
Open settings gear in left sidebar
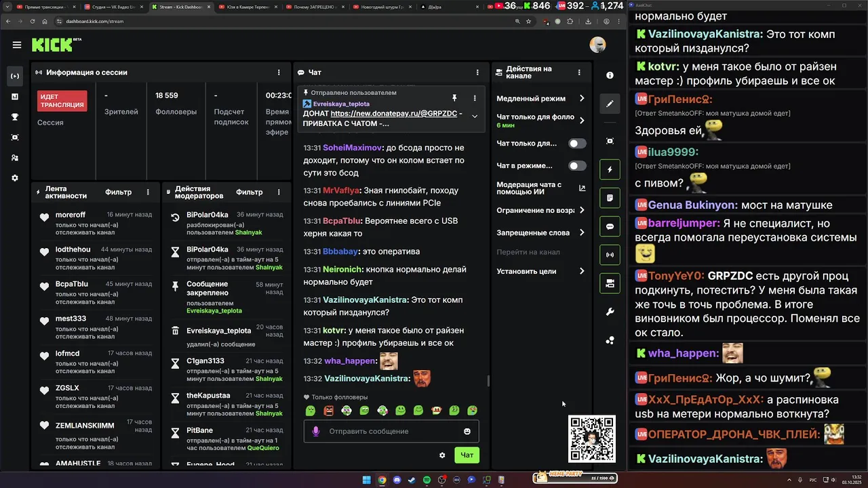(x=15, y=178)
